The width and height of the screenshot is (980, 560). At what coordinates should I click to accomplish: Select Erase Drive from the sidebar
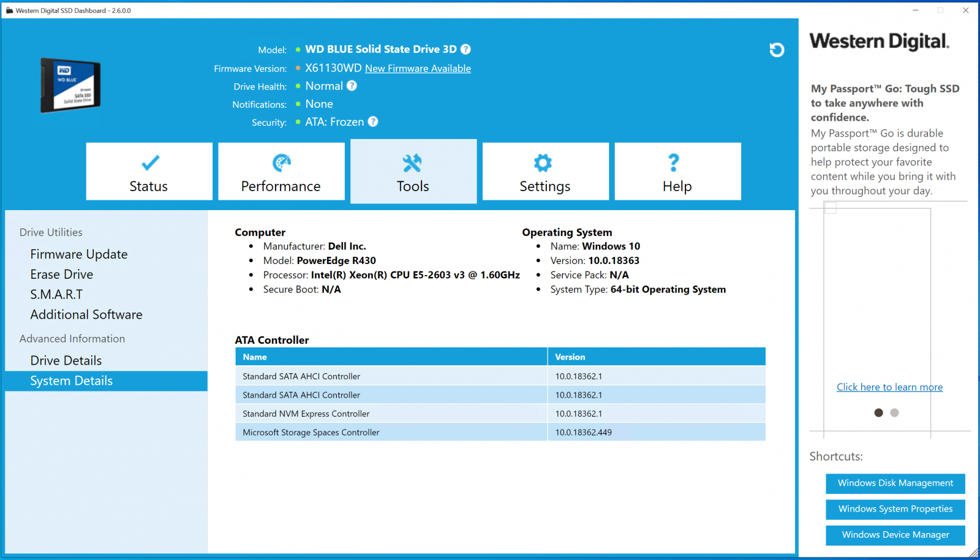coord(62,274)
